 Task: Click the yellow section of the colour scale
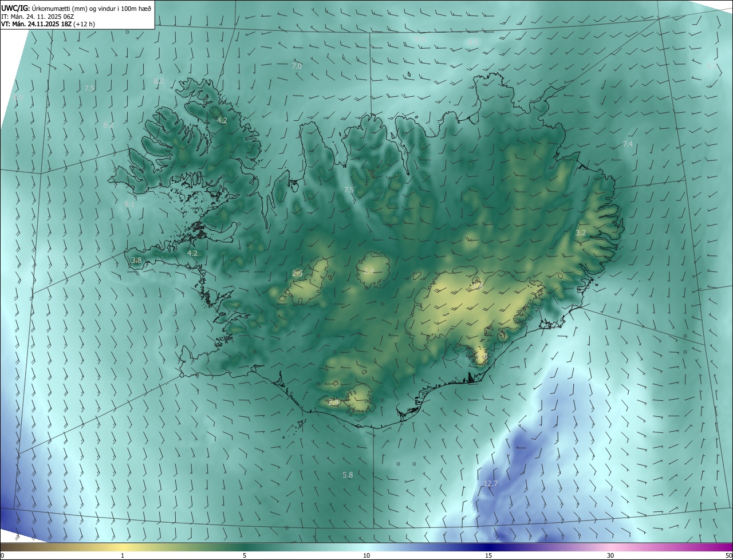[123, 547]
